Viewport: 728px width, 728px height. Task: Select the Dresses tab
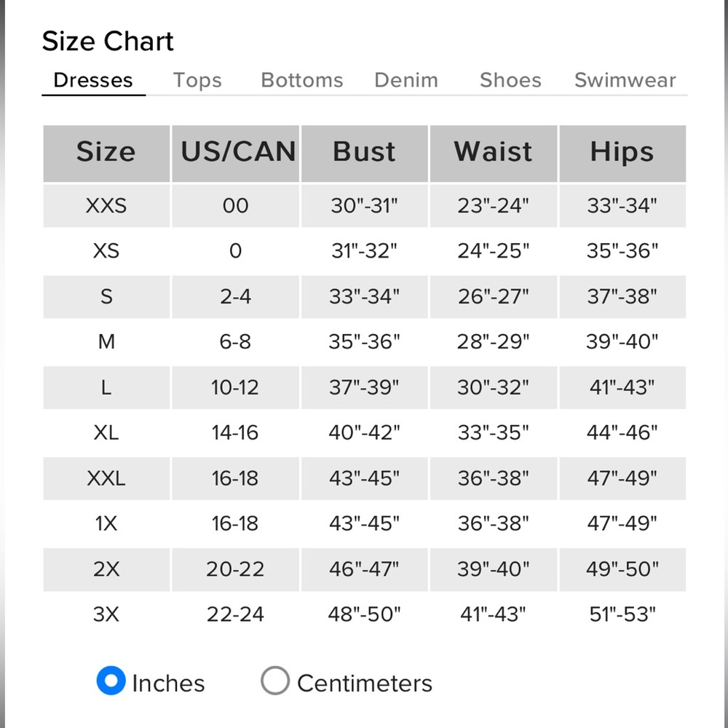click(x=93, y=80)
